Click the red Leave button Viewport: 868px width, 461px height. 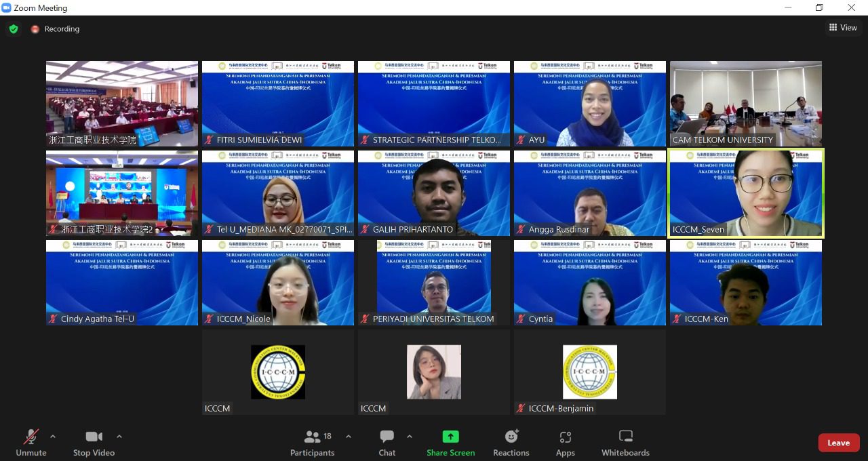point(839,443)
